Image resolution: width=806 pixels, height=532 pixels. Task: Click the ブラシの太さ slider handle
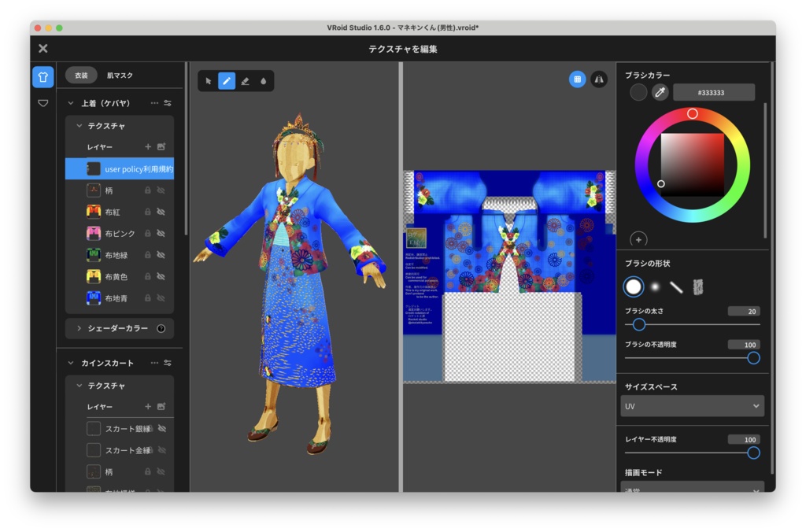point(639,325)
